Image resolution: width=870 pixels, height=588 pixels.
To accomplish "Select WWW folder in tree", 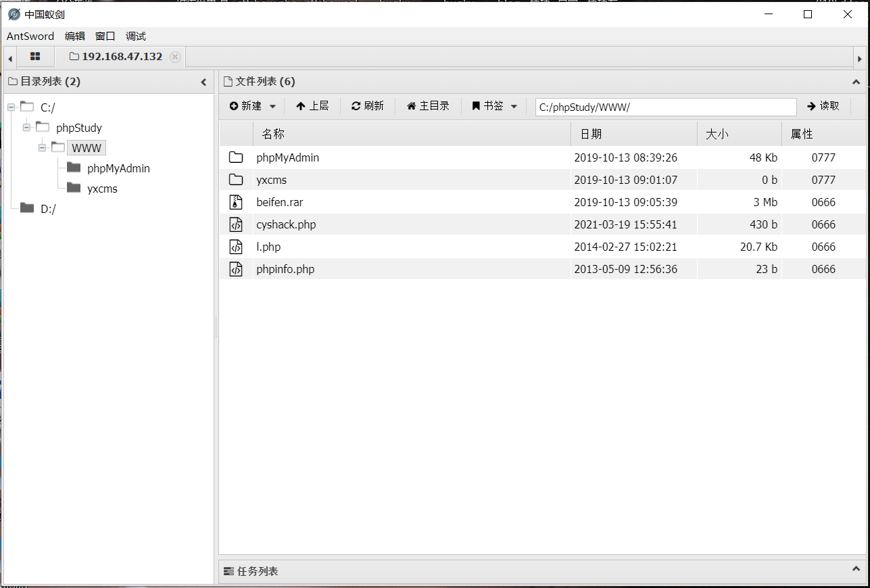I will click(x=87, y=148).
